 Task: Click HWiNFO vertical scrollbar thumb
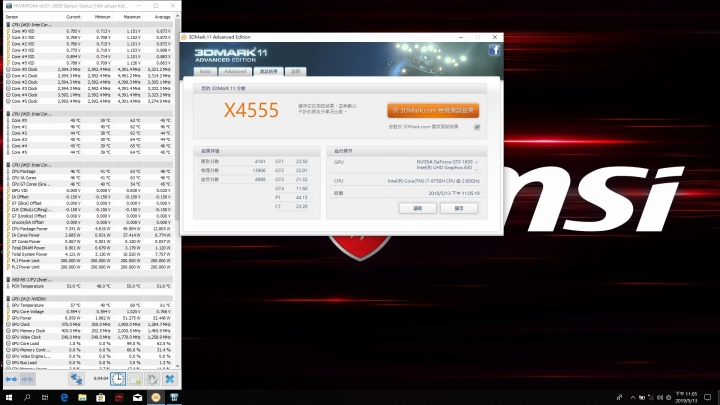pyautogui.click(x=177, y=120)
